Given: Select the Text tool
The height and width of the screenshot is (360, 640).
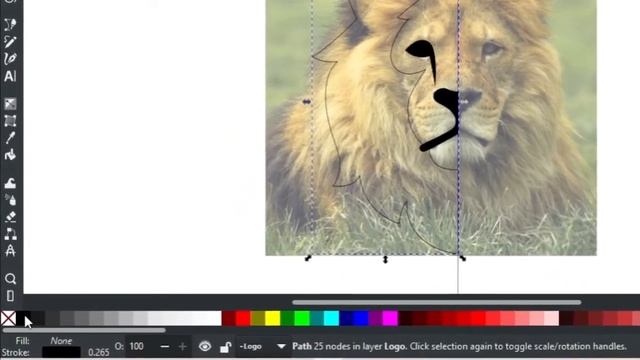Looking at the screenshot, I should pyautogui.click(x=10, y=76).
